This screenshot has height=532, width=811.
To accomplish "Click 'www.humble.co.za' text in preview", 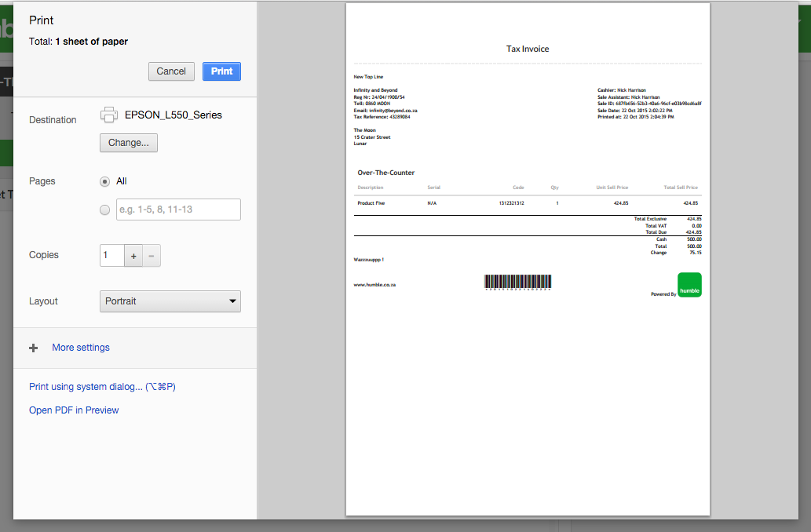I will pyautogui.click(x=374, y=285).
